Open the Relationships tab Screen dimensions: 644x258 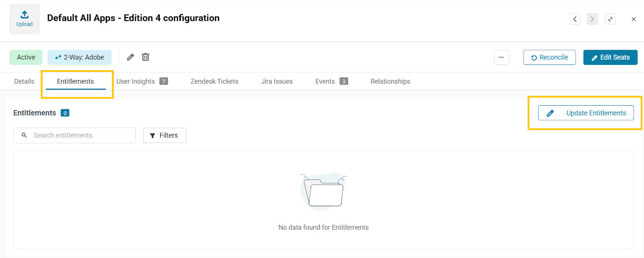pyautogui.click(x=390, y=81)
